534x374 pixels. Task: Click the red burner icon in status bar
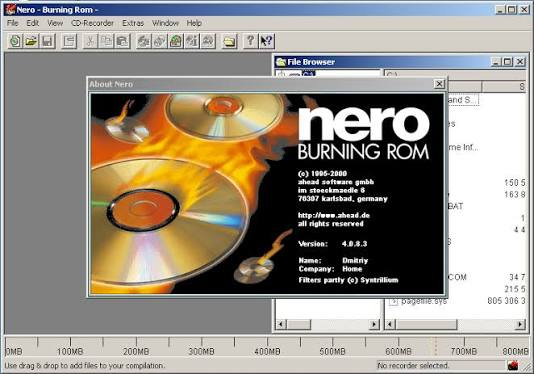(513, 365)
